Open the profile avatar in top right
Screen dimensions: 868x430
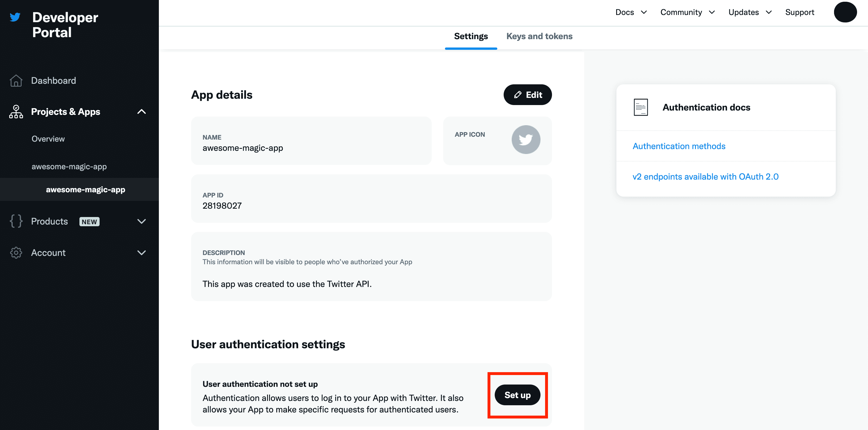pyautogui.click(x=845, y=12)
